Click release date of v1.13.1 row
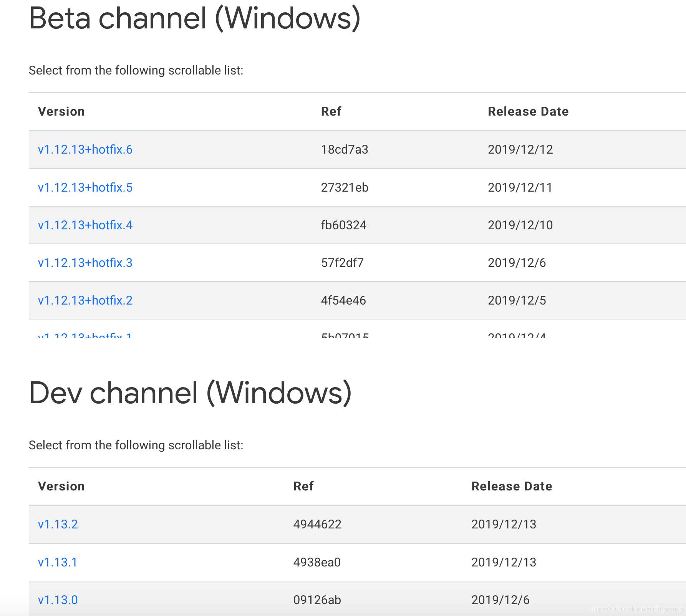 click(x=504, y=562)
